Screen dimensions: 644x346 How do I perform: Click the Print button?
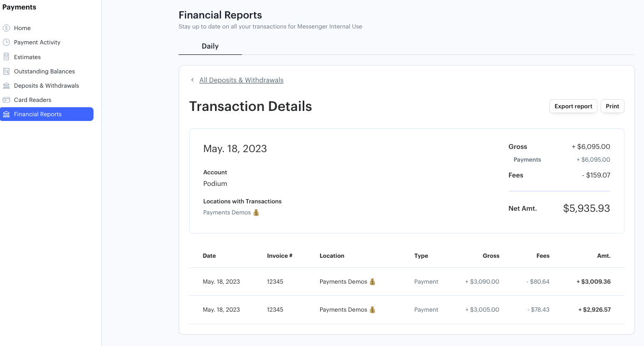(x=612, y=106)
